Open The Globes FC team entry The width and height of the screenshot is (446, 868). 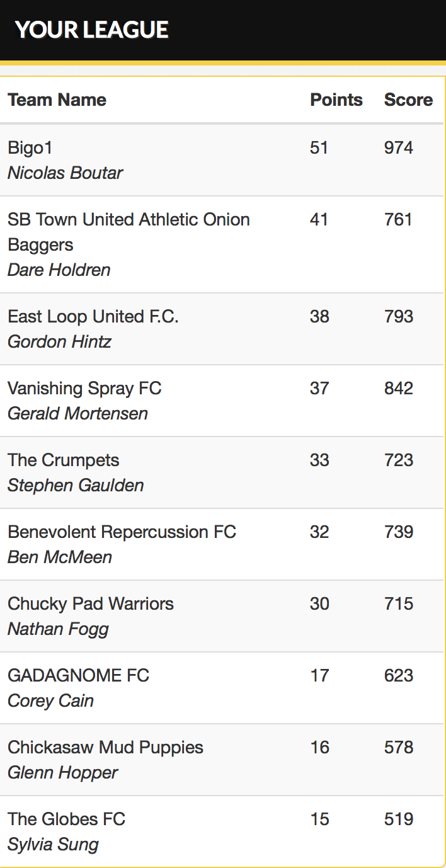click(66, 819)
